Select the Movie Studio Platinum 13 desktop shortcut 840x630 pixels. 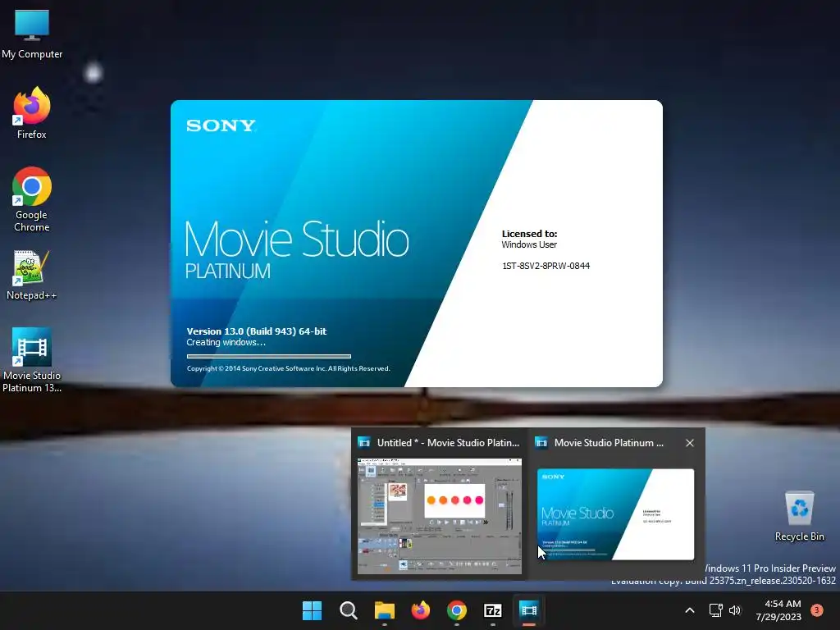(x=32, y=359)
